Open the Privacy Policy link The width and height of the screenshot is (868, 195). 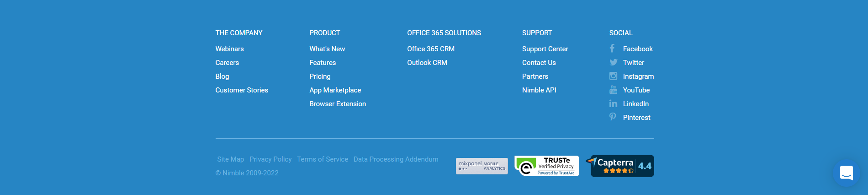coord(270,159)
